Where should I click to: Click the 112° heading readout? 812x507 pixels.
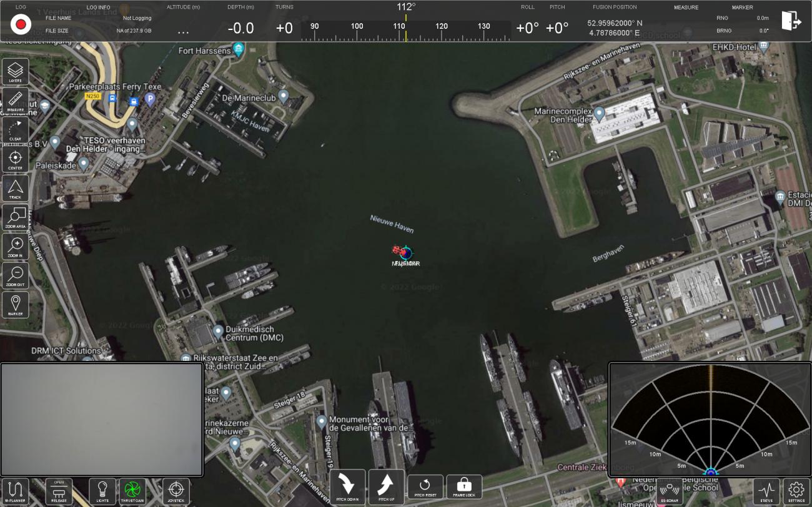pyautogui.click(x=406, y=7)
